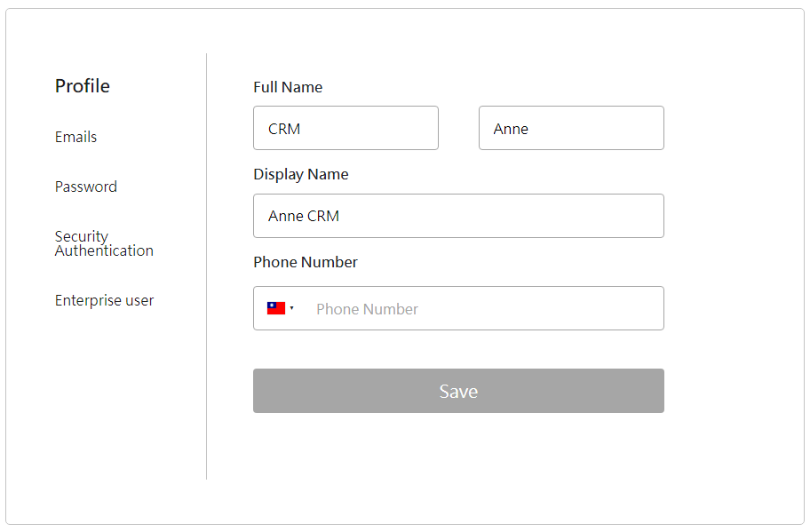Open the Profile section
Screen dimensions: 810x532
[83, 86]
